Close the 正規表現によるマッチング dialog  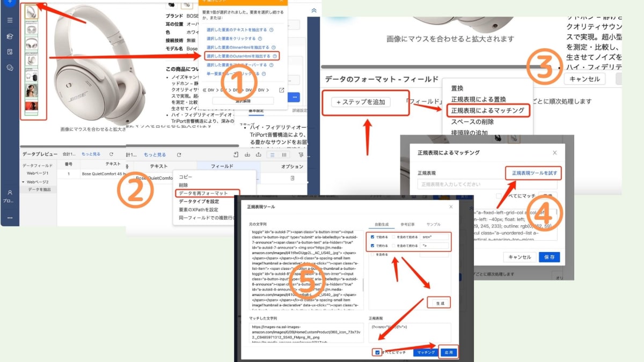click(x=555, y=153)
